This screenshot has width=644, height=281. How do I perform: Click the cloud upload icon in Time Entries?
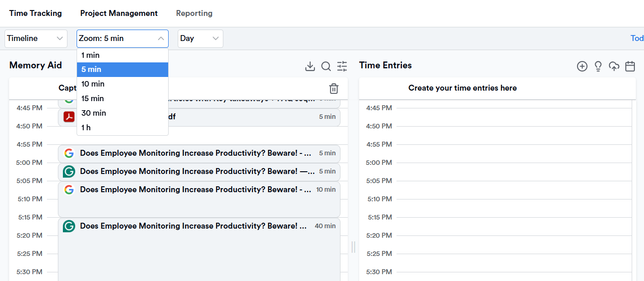(614, 66)
